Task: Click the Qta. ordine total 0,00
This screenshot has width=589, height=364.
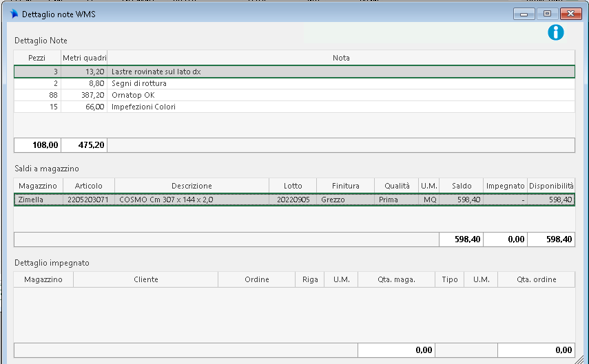Action: coord(537,350)
